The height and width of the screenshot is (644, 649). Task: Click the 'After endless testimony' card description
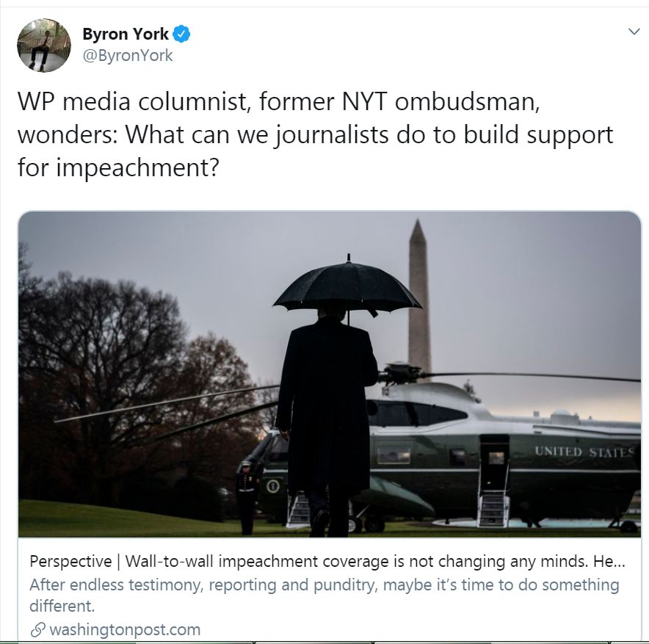pyautogui.click(x=324, y=595)
